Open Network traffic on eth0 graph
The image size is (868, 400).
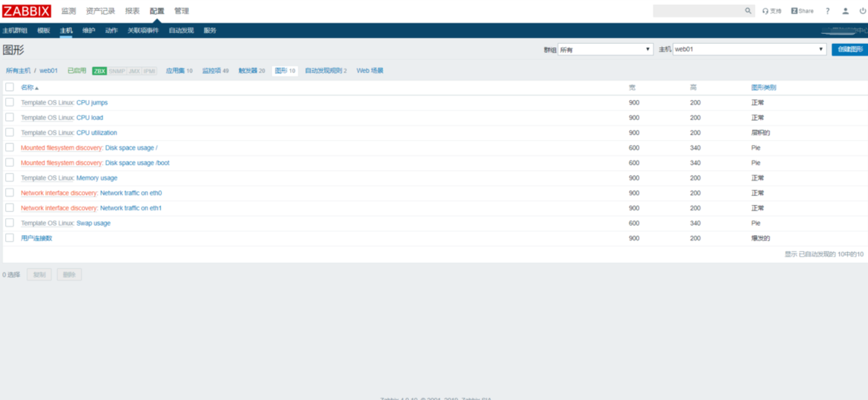130,193
